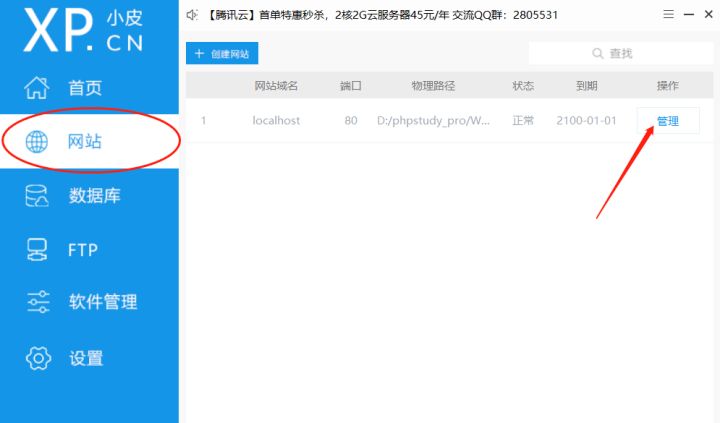Click the 状态 column header

pyautogui.click(x=523, y=85)
